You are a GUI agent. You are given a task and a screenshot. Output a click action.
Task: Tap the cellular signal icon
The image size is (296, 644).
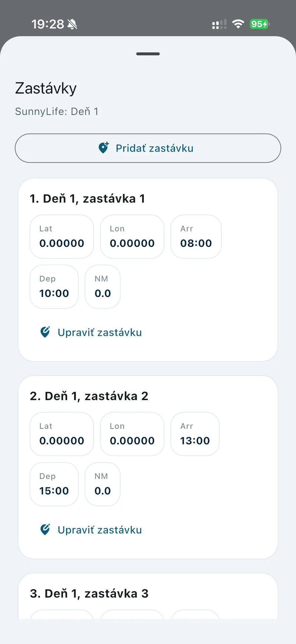click(219, 24)
